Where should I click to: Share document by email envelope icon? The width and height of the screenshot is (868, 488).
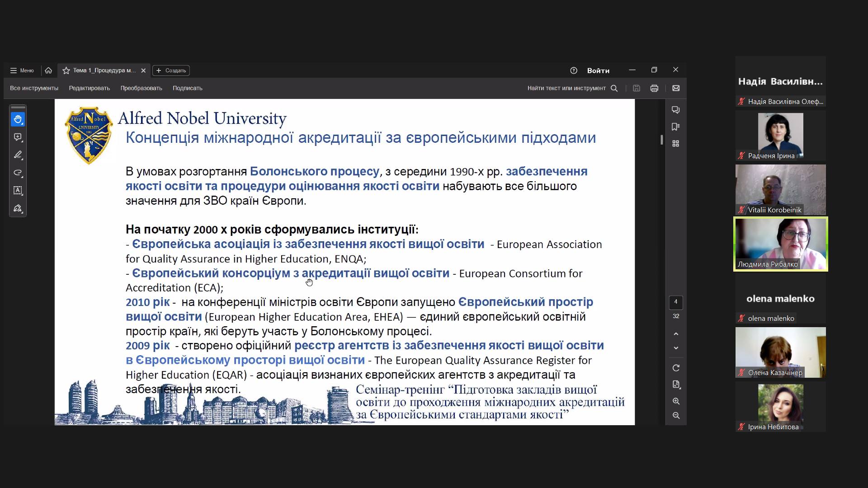coord(676,88)
